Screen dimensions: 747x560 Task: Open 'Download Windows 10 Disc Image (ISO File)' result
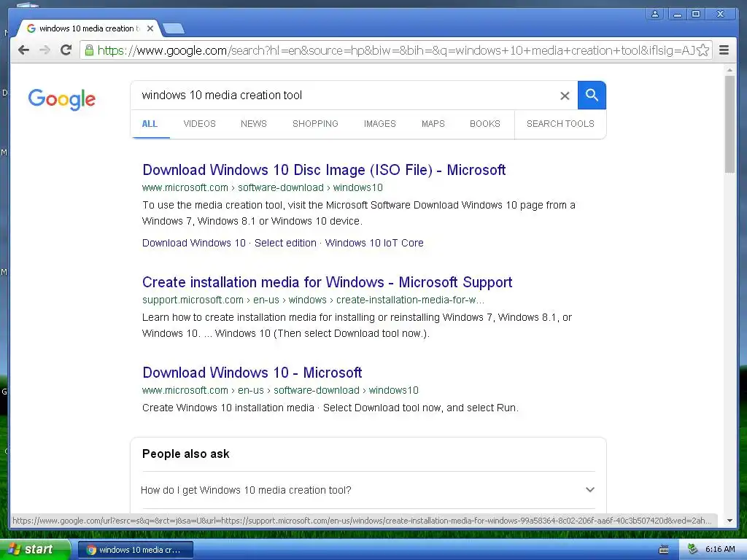click(x=324, y=170)
